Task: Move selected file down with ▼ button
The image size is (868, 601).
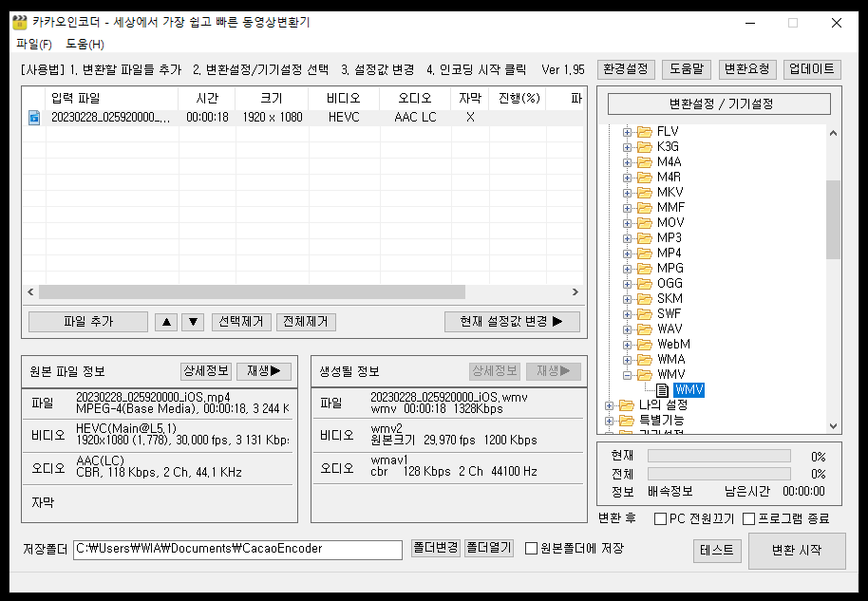Action: click(193, 322)
